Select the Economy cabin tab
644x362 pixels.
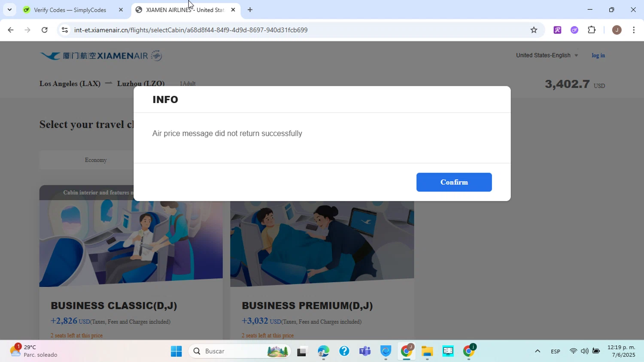pyautogui.click(x=96, y=160)
